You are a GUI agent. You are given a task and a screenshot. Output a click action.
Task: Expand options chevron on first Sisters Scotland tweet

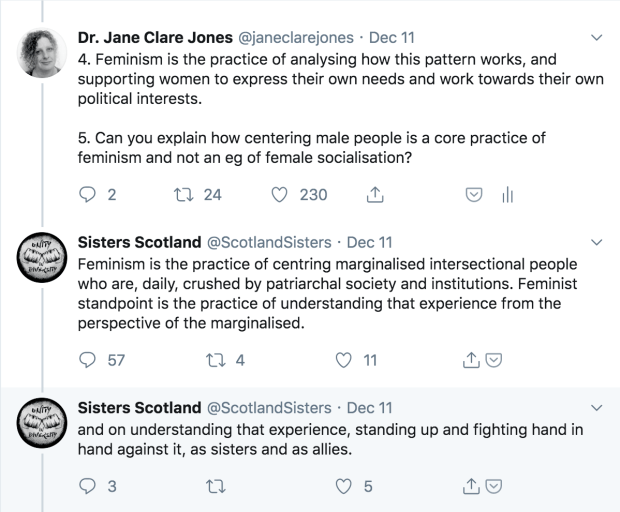coord(597,243)
